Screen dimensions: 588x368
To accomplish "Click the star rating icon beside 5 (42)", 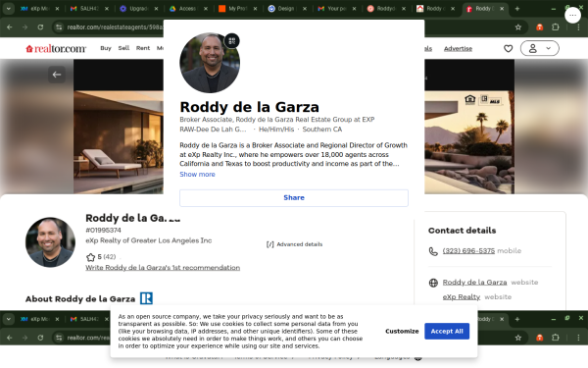I will (90, 257).
